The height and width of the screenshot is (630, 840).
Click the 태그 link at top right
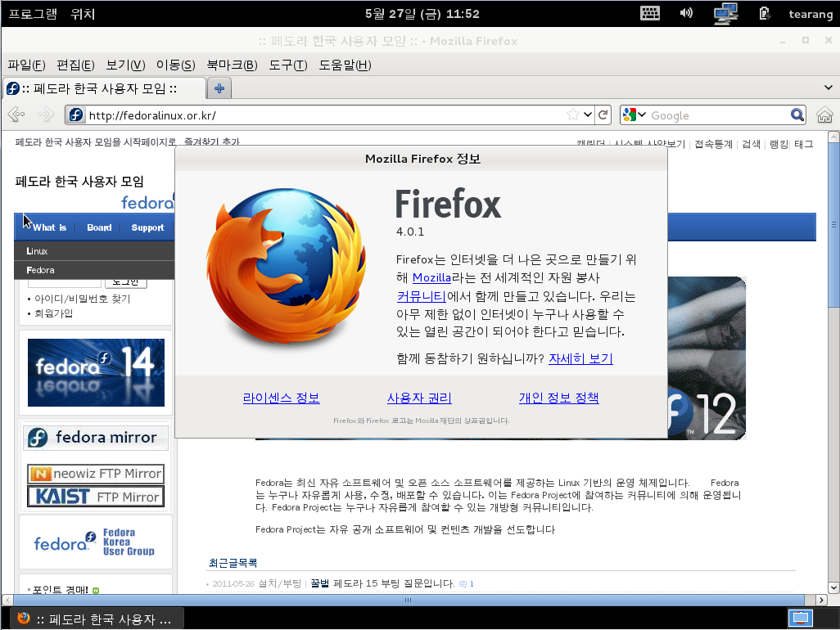(804, 144)
